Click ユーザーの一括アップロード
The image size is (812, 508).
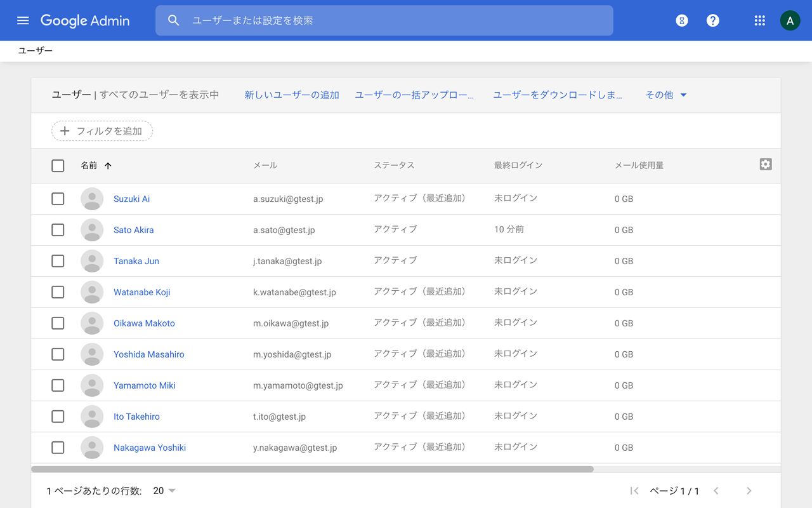414,95
